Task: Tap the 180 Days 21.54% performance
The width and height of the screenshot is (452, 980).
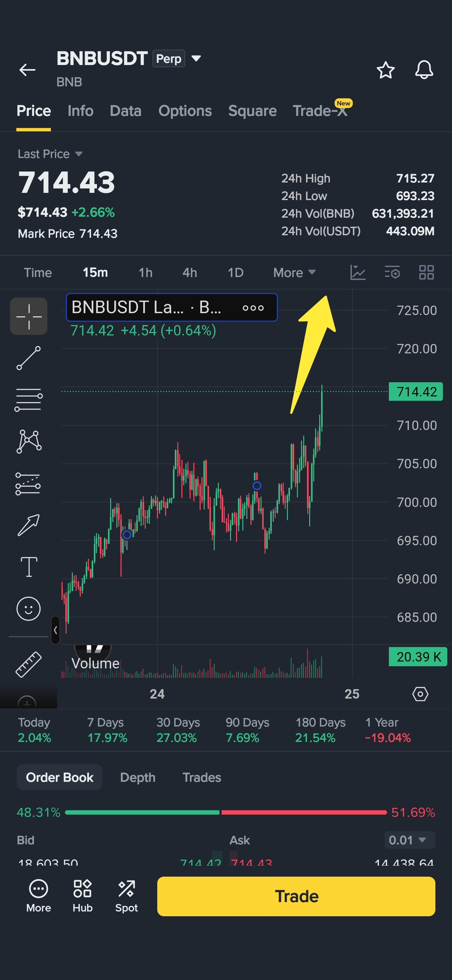Action: (320, 730)
